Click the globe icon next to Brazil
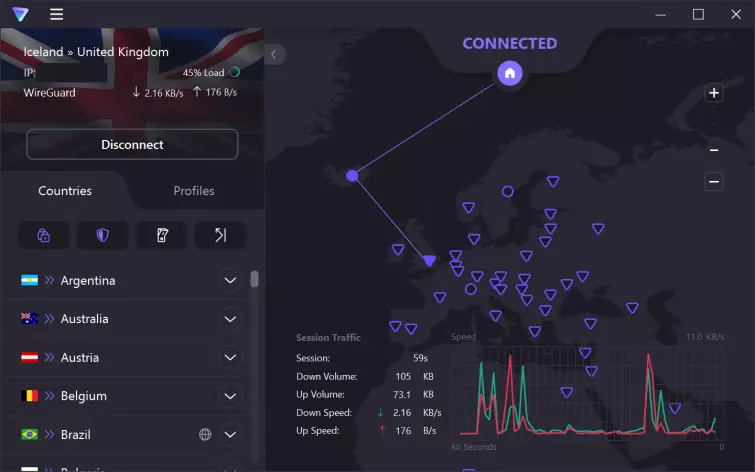 click(205, 434)
